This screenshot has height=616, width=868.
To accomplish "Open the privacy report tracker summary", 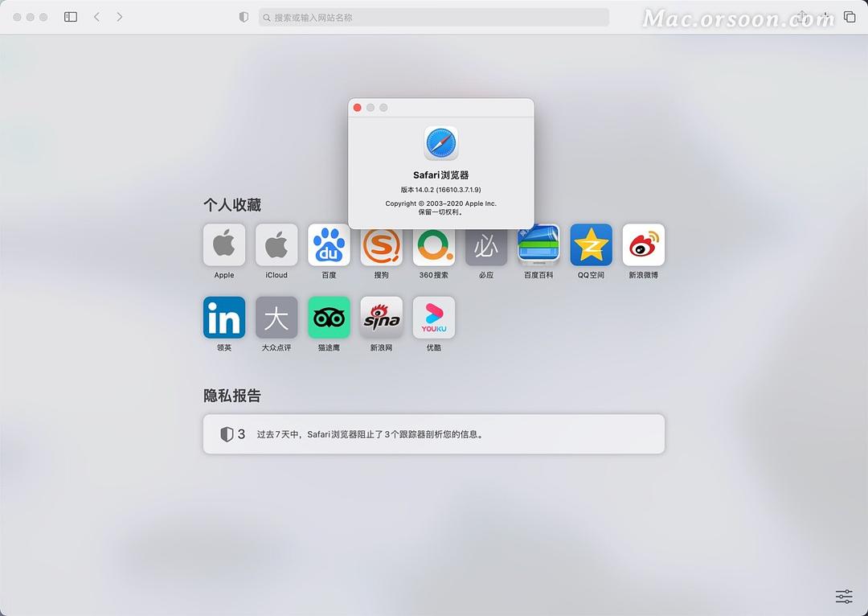I will pos(433,434).
